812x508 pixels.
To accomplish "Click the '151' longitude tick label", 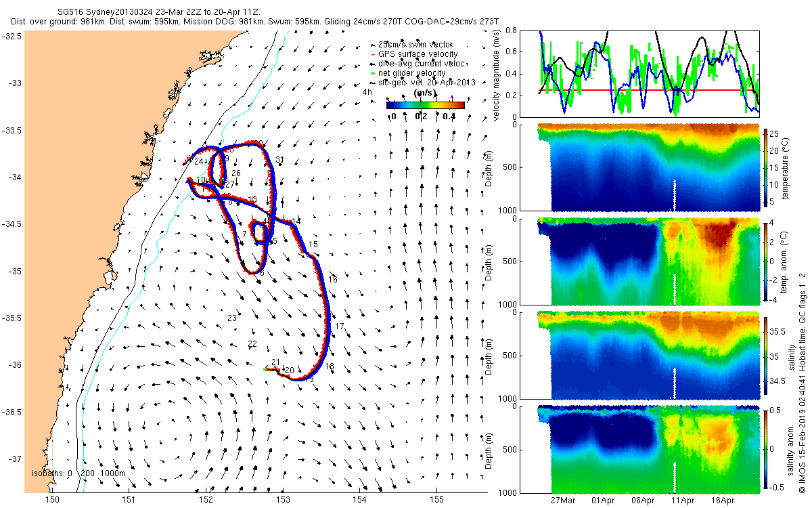I will (129, 501).
